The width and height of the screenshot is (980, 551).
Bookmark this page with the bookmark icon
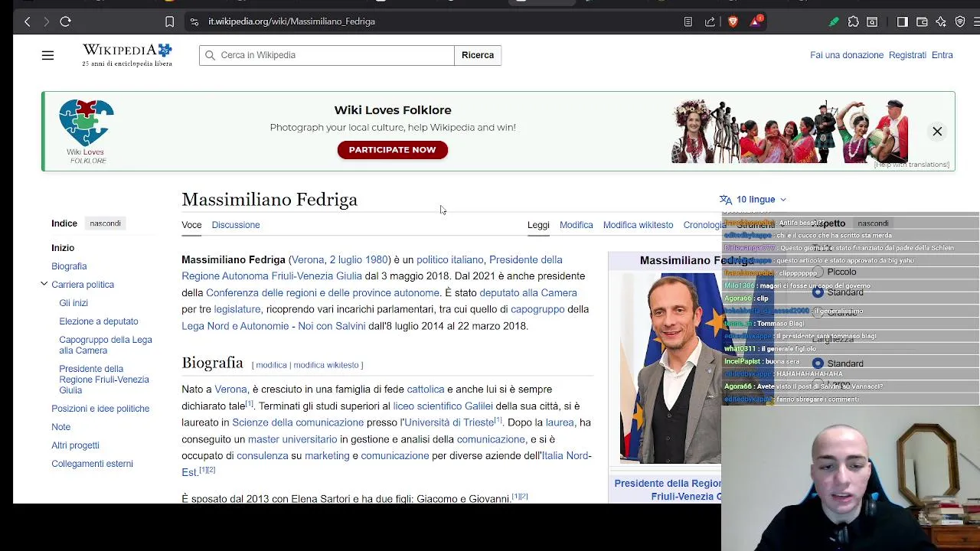click(x=169, y=21)
